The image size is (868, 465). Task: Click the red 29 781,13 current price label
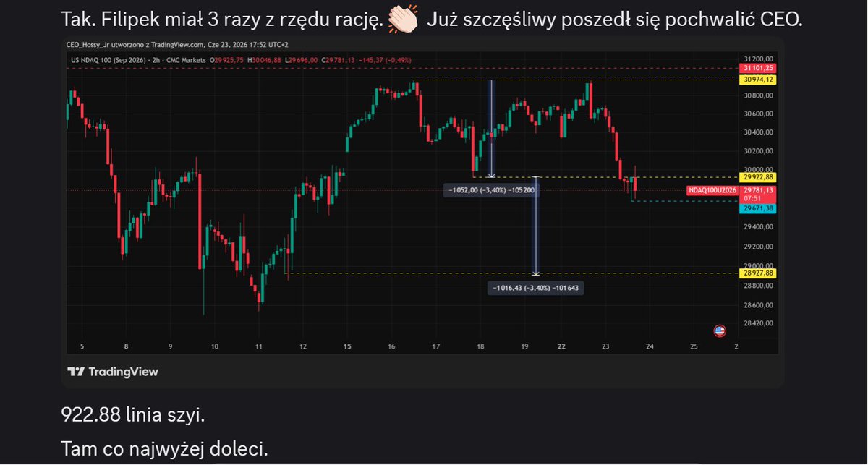pos(758,190)
